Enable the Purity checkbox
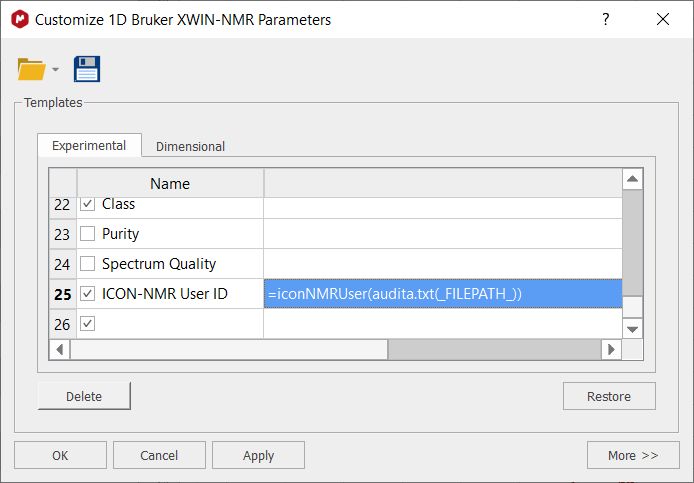The width and height of the screenshot is (694, 483). tap(87, 233)
